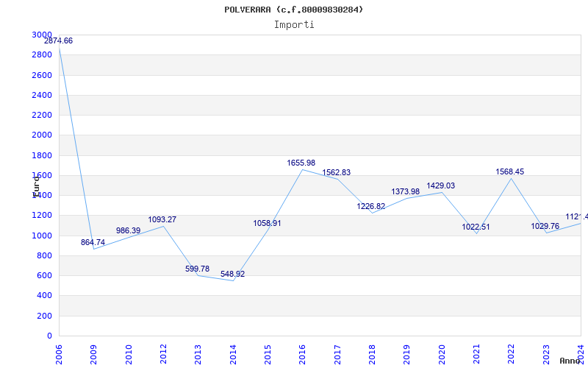Click the y-axis value 400
Screen dimensions: 588x368
tap(45, 296)
